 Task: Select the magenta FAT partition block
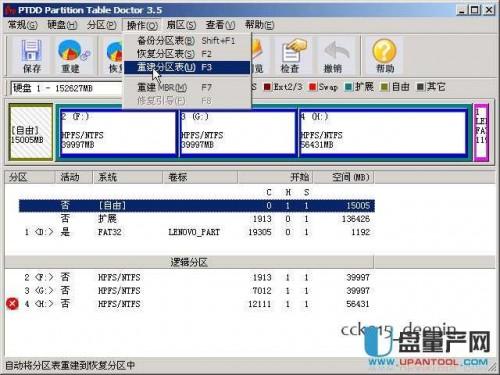pyautogui.click(x=481, y=132)
